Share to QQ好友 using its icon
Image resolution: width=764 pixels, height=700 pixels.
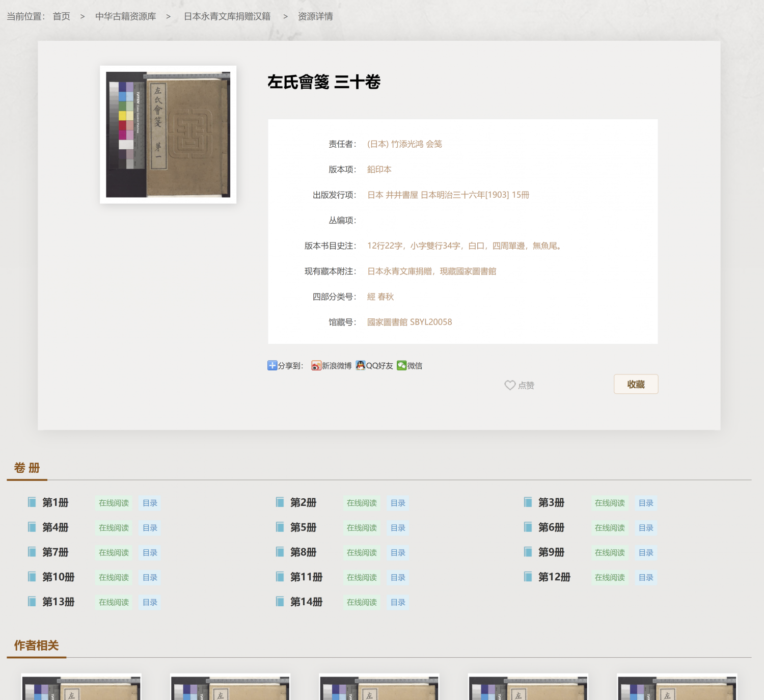[x=361, y=365]
